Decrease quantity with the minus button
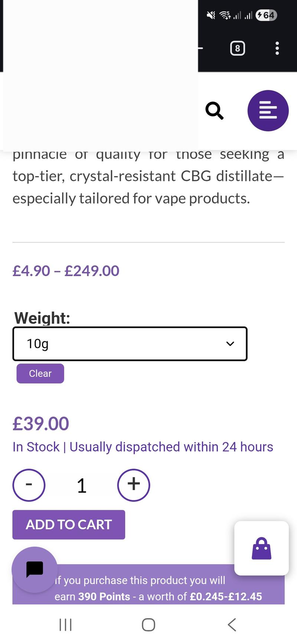The width and height of the screenshot is (297, 644). pos(29,485)
